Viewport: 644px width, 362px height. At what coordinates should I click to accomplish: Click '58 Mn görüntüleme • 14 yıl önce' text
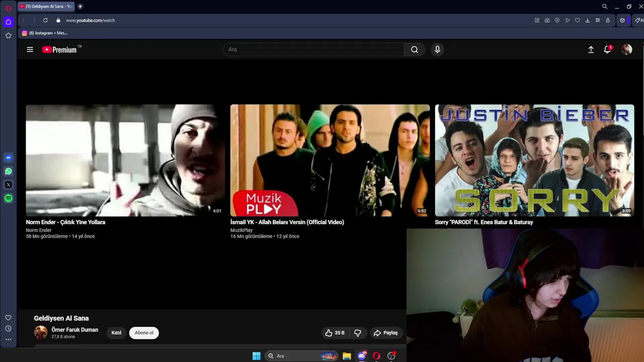pyautogui.click(x=60, y=236)
